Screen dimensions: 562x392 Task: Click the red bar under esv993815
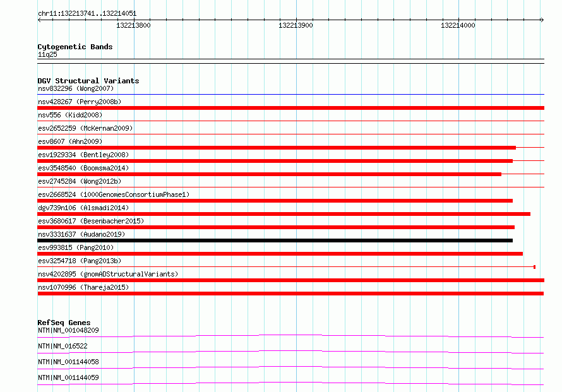[280, 254]
